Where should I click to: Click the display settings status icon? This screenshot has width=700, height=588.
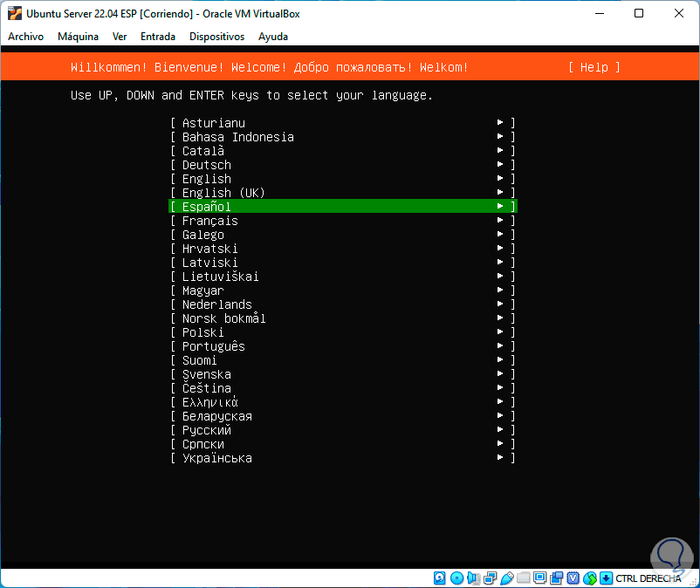click(x=539, y=578)
